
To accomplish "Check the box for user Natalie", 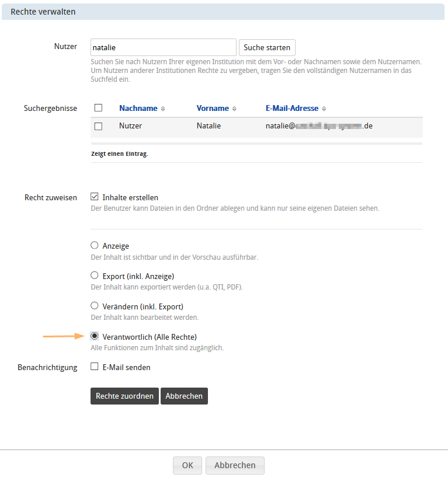I will pos(98,126).
